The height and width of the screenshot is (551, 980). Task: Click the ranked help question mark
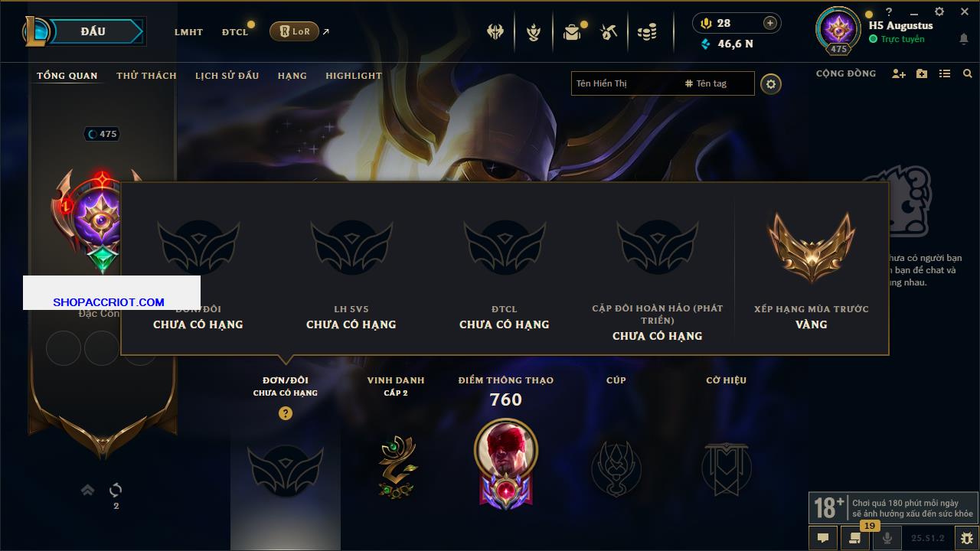tap(286, 413)
